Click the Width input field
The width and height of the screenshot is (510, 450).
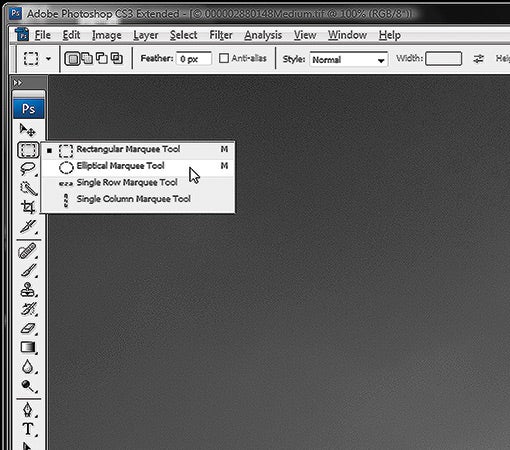(444, 59)
